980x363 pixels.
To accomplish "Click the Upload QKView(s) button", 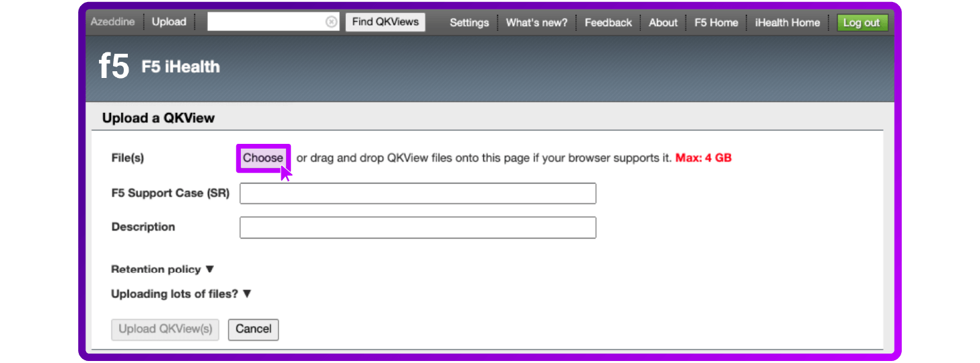I will tap(166, 329).
